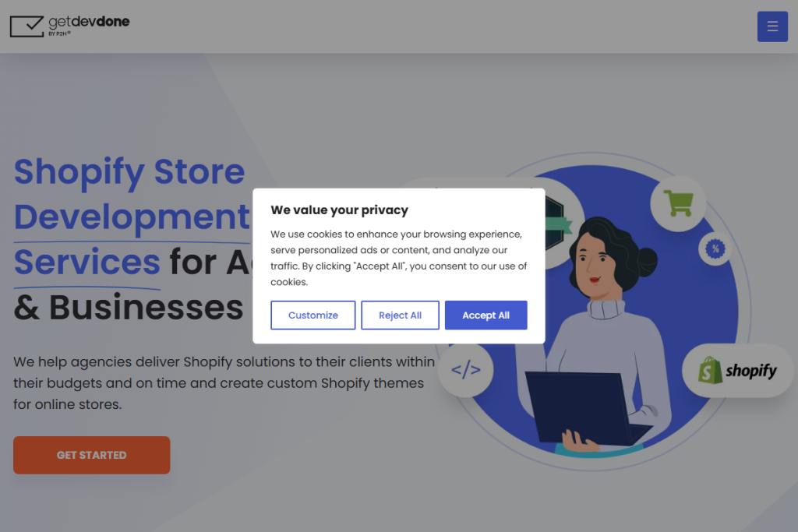The image size is (798, 532).
Task: Click the Shopify bag logo badge
Action: (x=737, y=370)
